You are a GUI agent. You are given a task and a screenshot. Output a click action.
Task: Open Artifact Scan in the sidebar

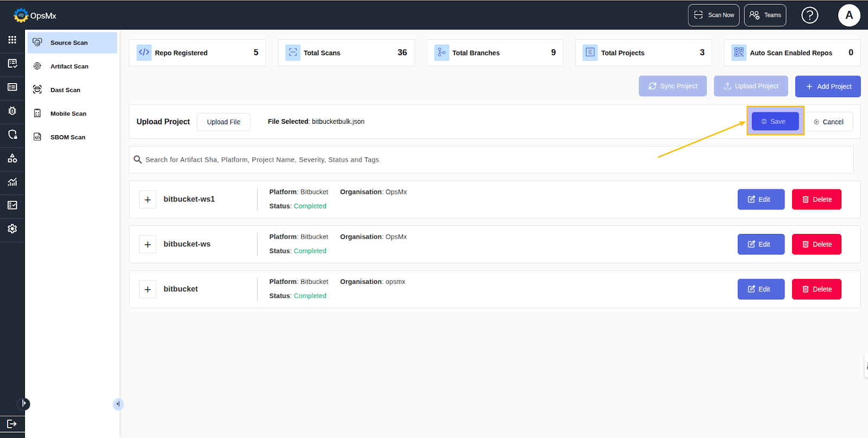tap(69, 66)
